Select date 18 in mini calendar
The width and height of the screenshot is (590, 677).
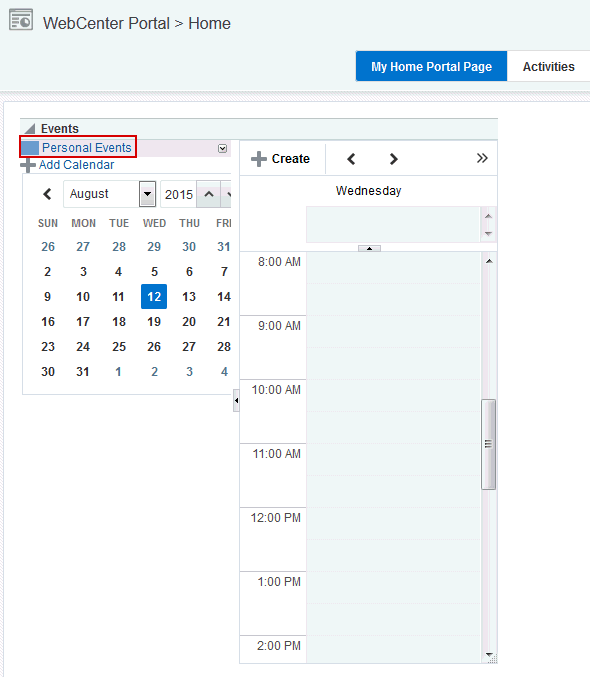point(119,322)
